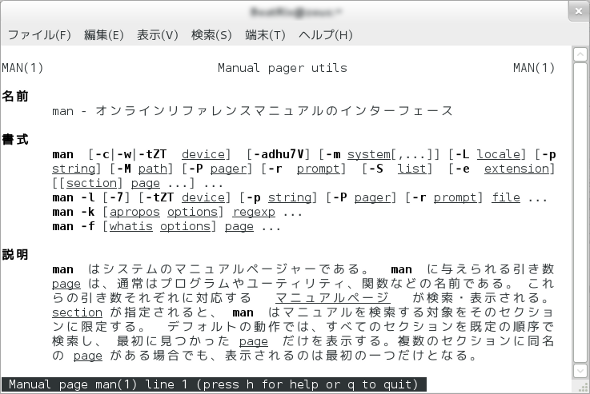Close the terminal window

pyautogui.click(x=579, y=12)
